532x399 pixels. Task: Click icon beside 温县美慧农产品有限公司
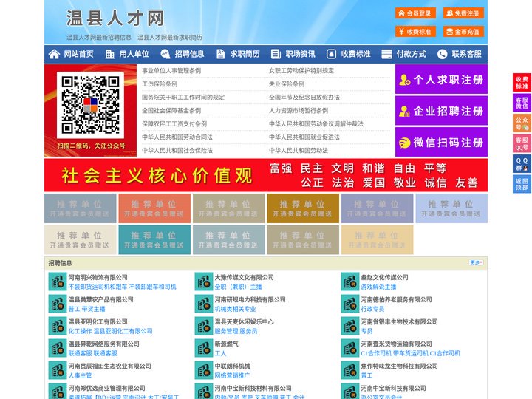click(58, 304)
